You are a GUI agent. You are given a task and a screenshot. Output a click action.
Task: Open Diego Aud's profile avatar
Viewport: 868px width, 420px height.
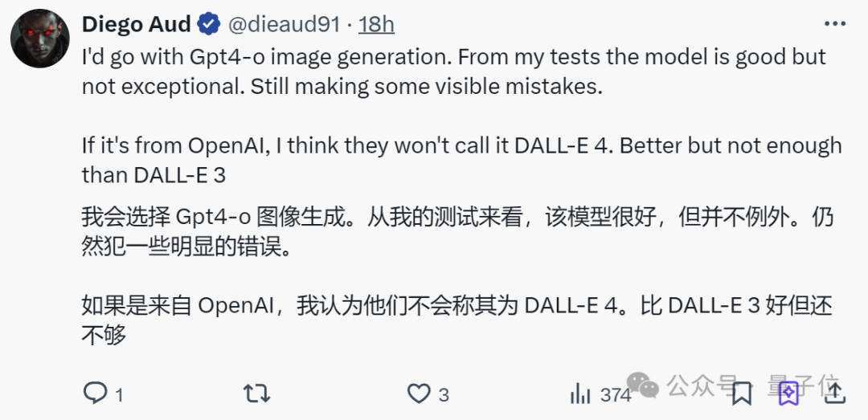click(39, 39)
